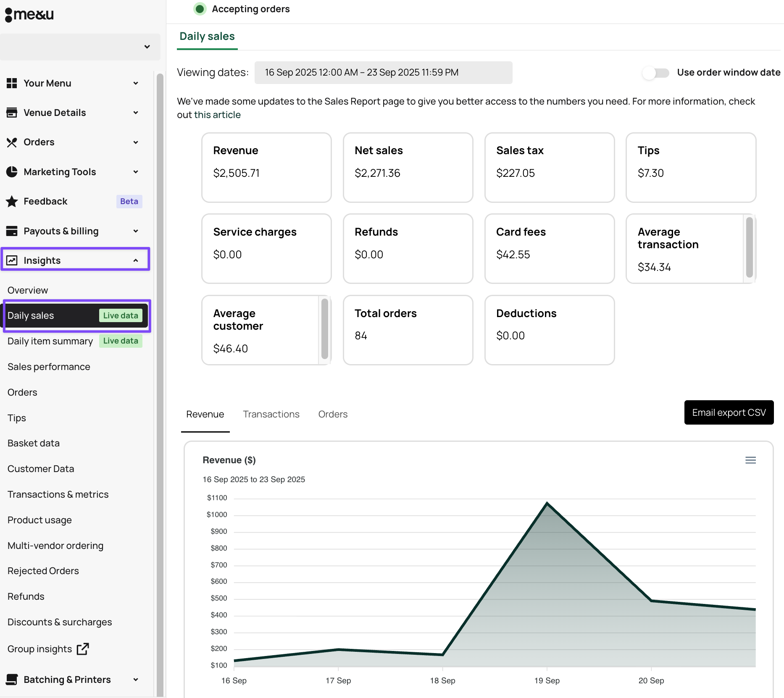
Task: Enable Use order window date toggle
Action: (655, 73)
